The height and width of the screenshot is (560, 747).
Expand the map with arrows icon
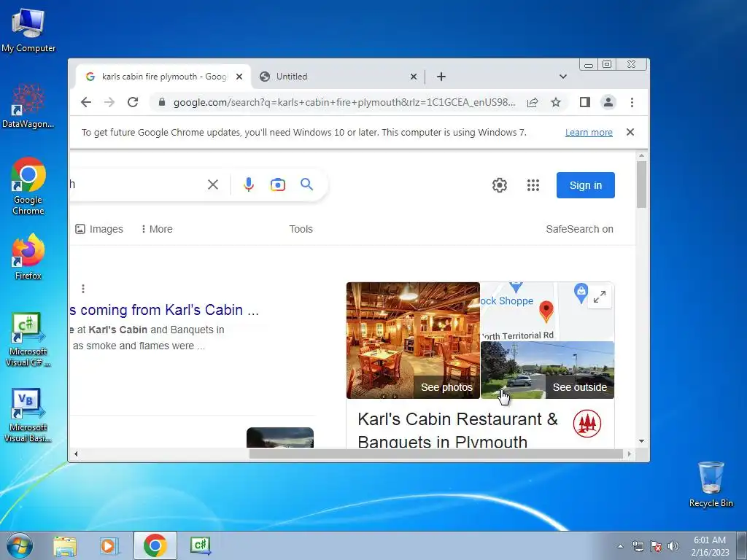click(x=600, y=297)
